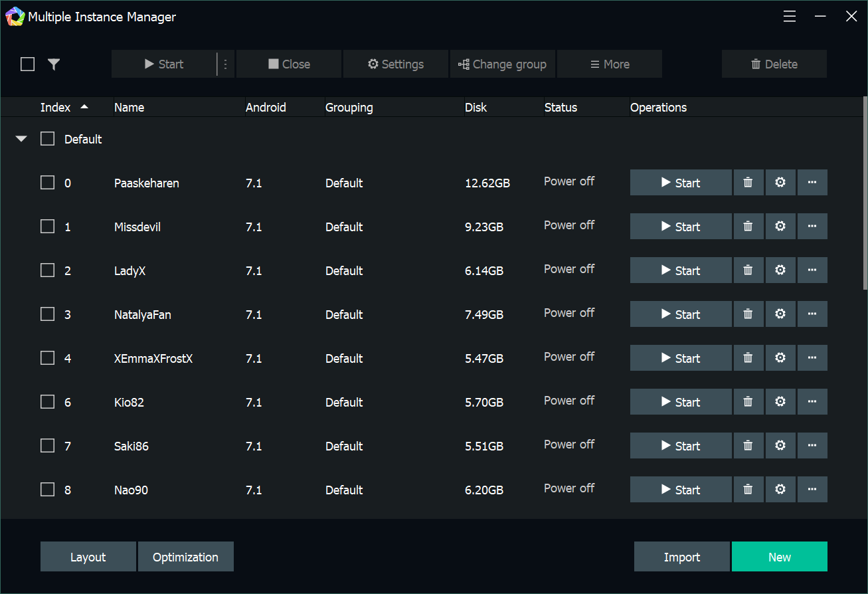Open settings gear for Nao90 instance
The width and height of the screenshot is (868, 594).
tap(780, 490)
